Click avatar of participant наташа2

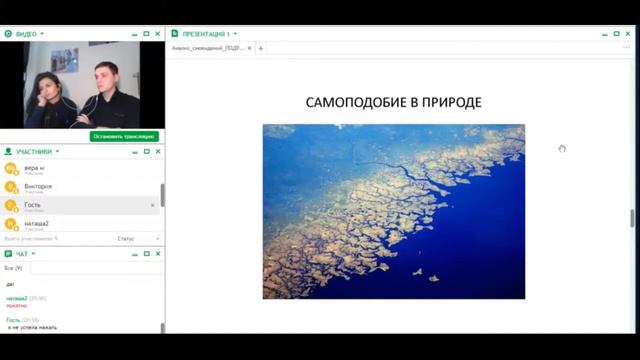[11, 224]
